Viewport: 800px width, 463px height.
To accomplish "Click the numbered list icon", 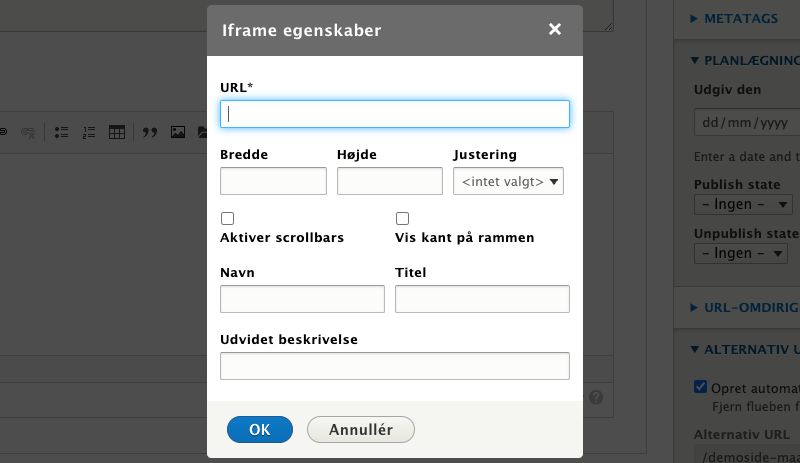I will coord(88,132).
